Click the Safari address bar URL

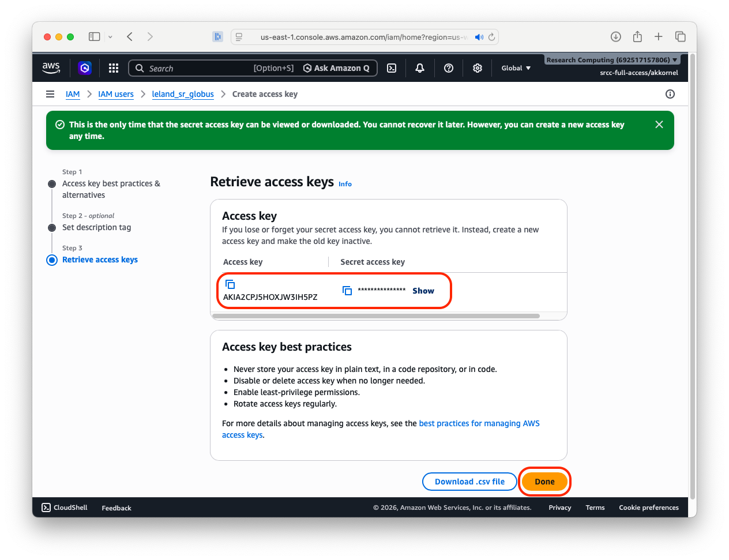pyautogui.click(x=363, y=37)
